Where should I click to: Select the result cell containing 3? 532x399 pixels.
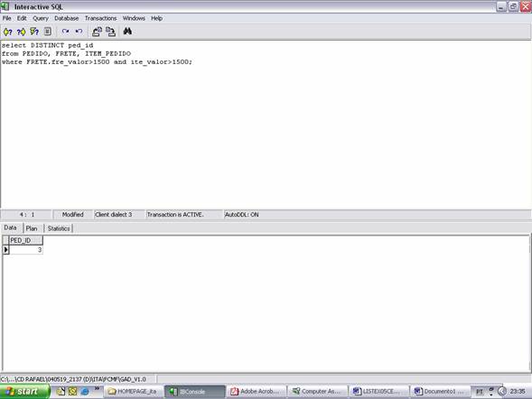(26, 250)
